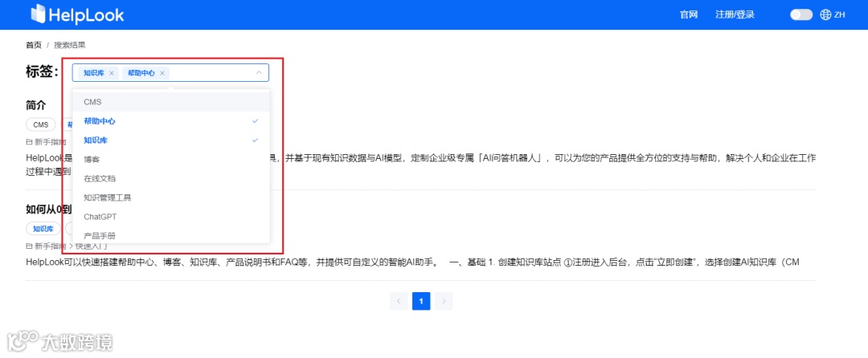Image resolution: width=868 pixels, height=358 pixels.
Task: Go to the previous results page
Action: coord(399,301)
